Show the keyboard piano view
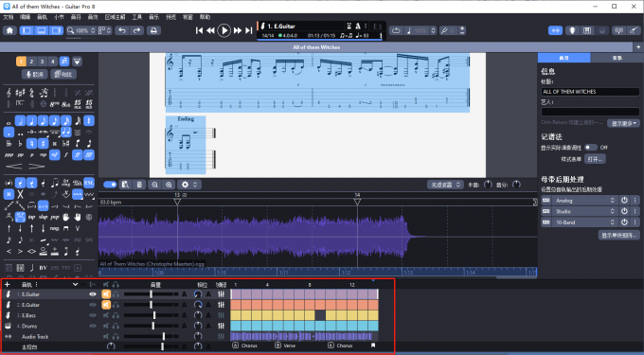Viewport: 644px width, 355px height. [x=587, y=30]
